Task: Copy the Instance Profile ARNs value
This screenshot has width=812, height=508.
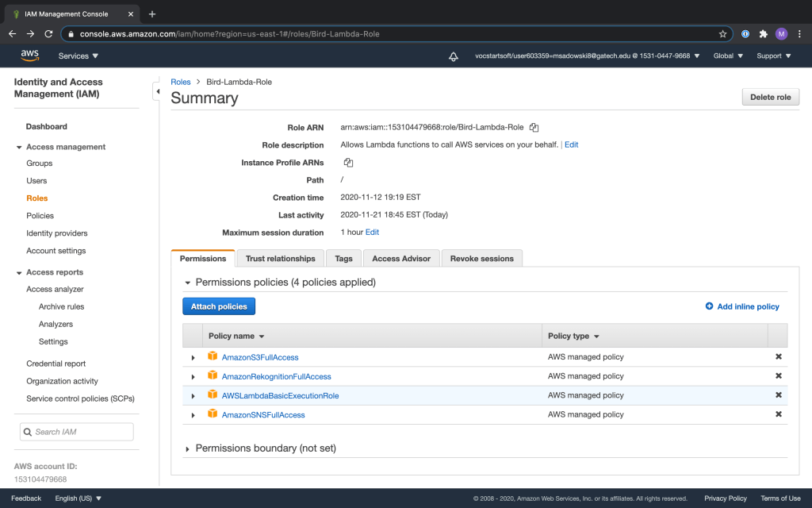Action: 348,163
